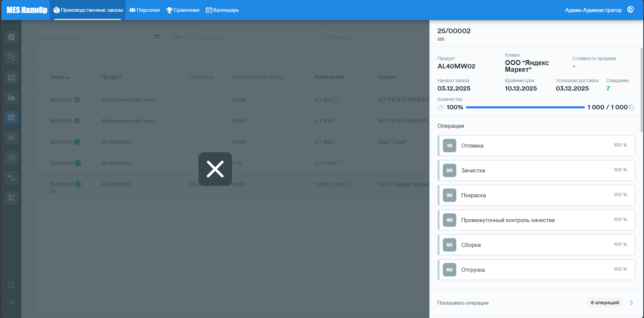Select order row 26/00012
Screen dimensions: 644x318
pyautogui.click(x=232, y=121)
